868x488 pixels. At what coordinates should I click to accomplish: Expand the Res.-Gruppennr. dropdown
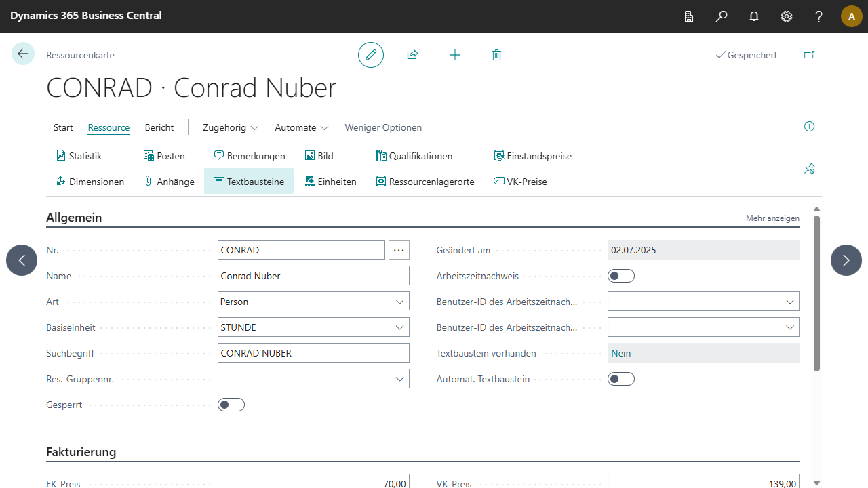(399, 379)
